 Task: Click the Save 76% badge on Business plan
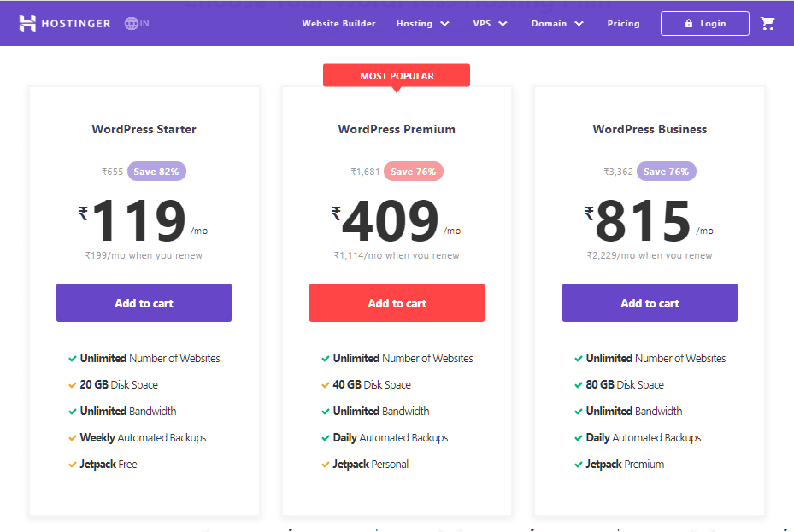click(x=667, y=172)
